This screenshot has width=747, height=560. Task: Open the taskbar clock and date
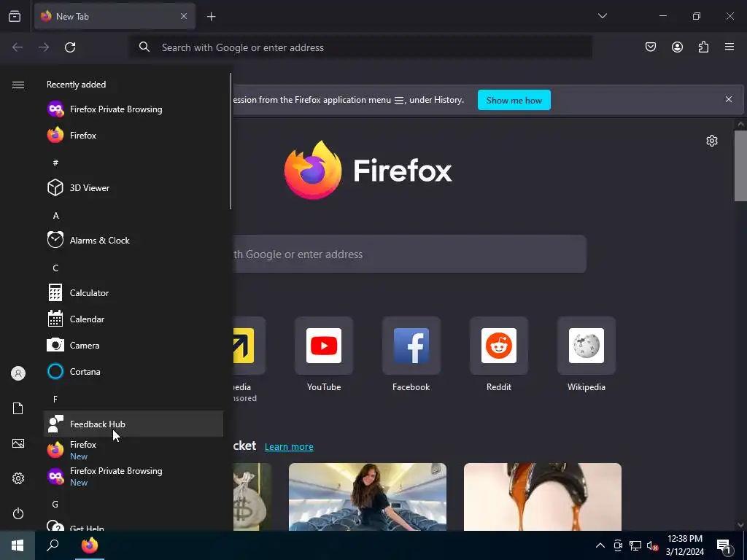pyautogui.click(x=684, y=545)
